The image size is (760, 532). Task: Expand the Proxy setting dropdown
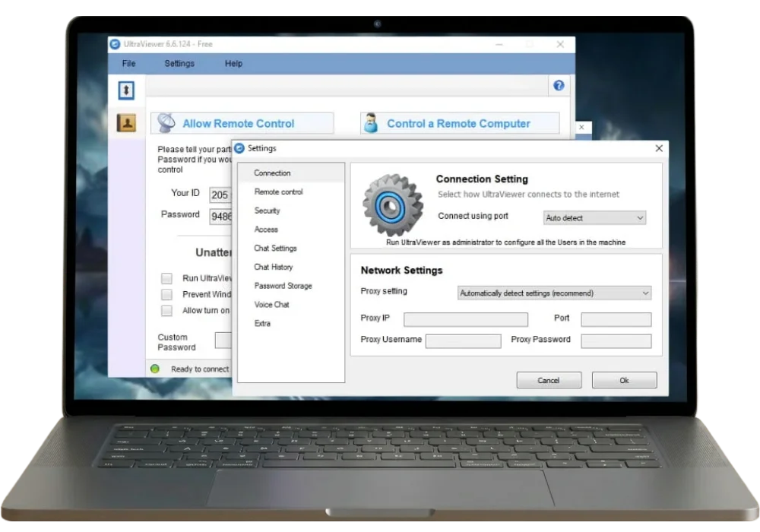coord(554,293)
